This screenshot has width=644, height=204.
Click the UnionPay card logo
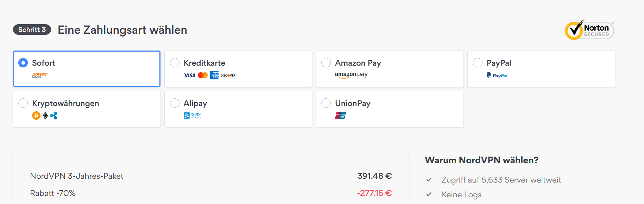[340, 116]
